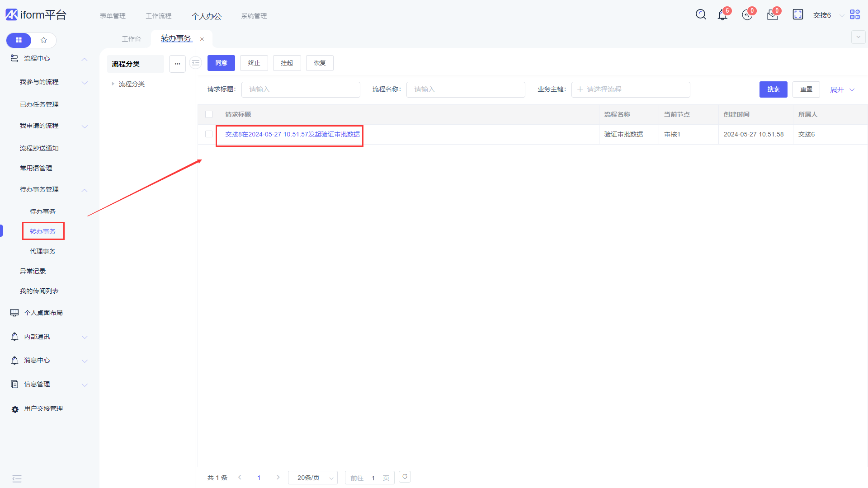Click the three-dot menu next to 流程分类

click(x=177, y=64)
